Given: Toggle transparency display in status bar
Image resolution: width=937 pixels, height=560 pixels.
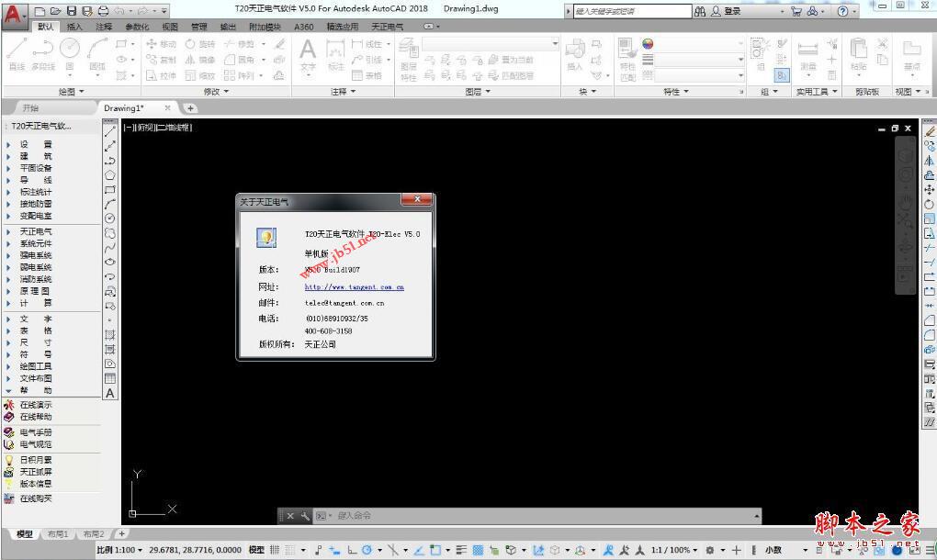Looking at the screenshot, I should click(478, 550).
